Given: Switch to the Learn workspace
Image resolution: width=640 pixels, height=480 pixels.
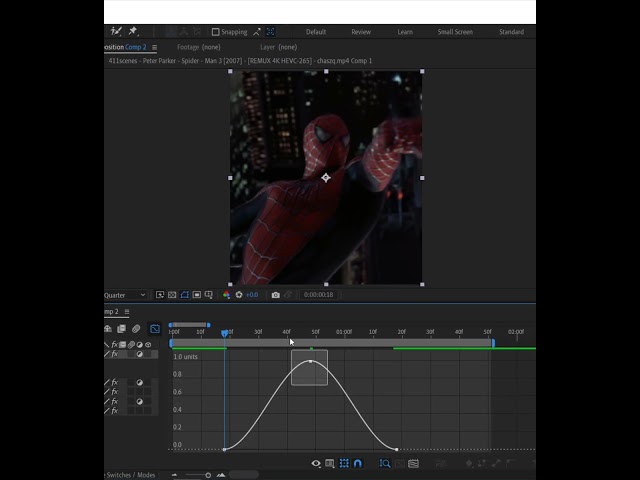Looking at the screenshot, I should [x=405, y=32].
